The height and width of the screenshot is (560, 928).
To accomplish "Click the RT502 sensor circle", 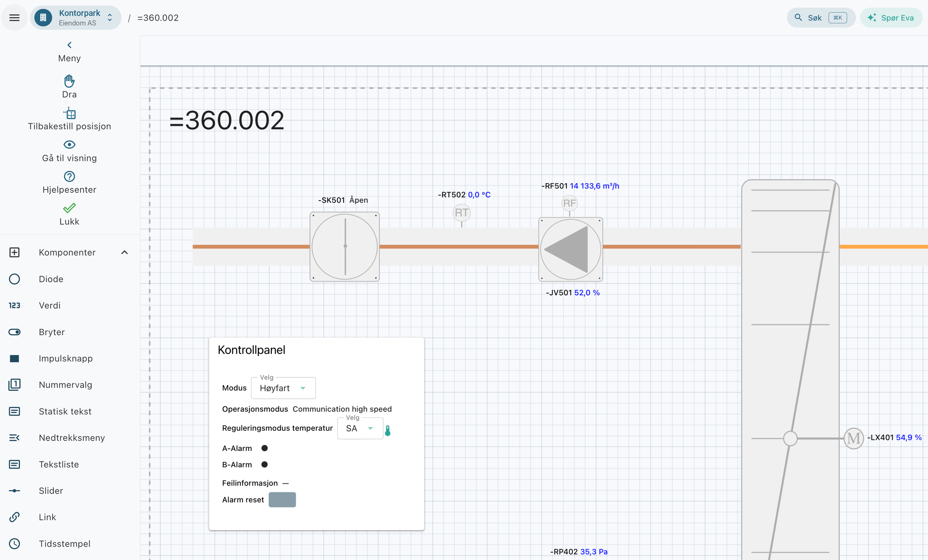I will (461, 213).
